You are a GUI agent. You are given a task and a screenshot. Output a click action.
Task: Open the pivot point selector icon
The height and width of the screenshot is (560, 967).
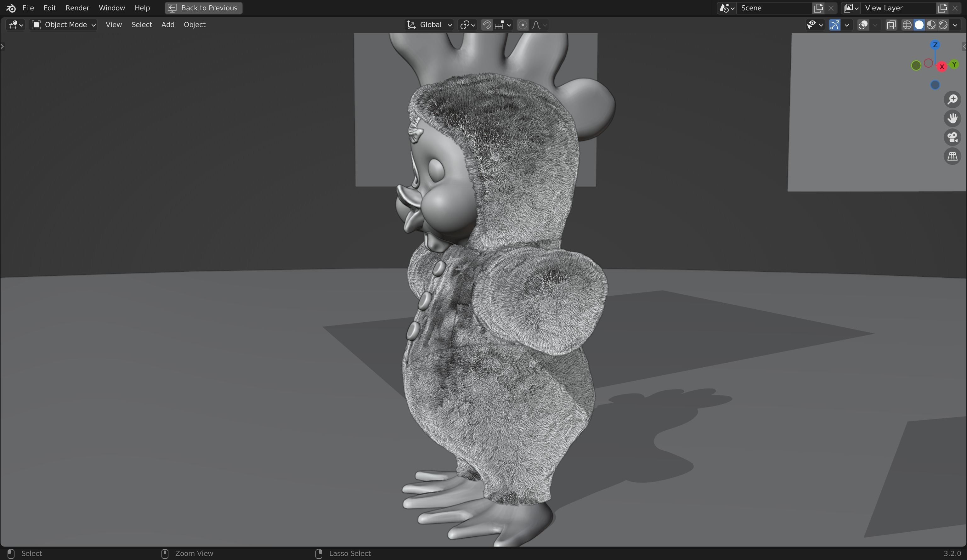467,25
